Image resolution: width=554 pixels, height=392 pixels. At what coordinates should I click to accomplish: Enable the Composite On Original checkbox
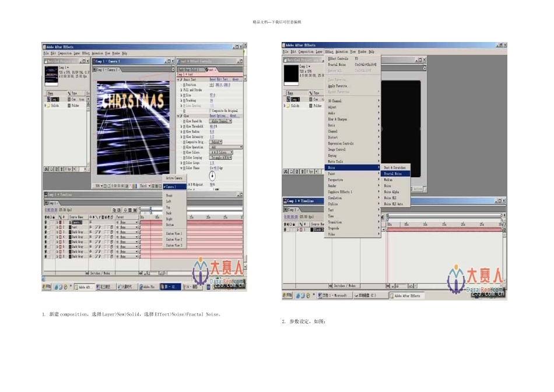(x=210, y=110)
